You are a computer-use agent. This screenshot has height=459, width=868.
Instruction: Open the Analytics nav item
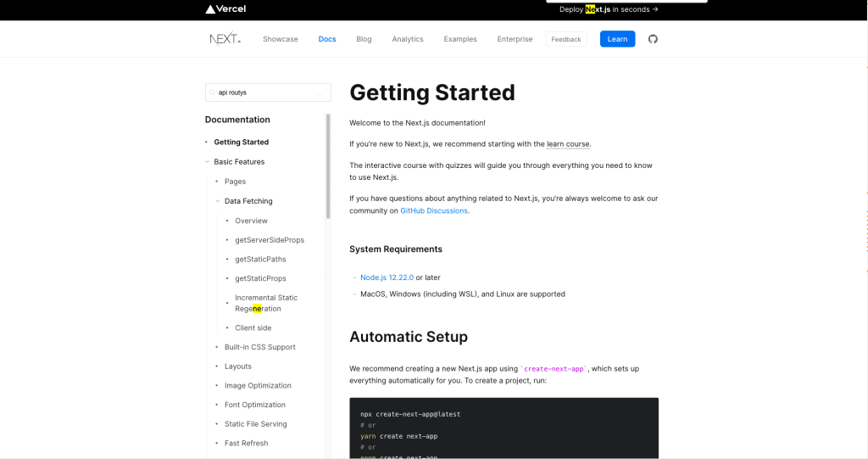click(x=407, y=39)
